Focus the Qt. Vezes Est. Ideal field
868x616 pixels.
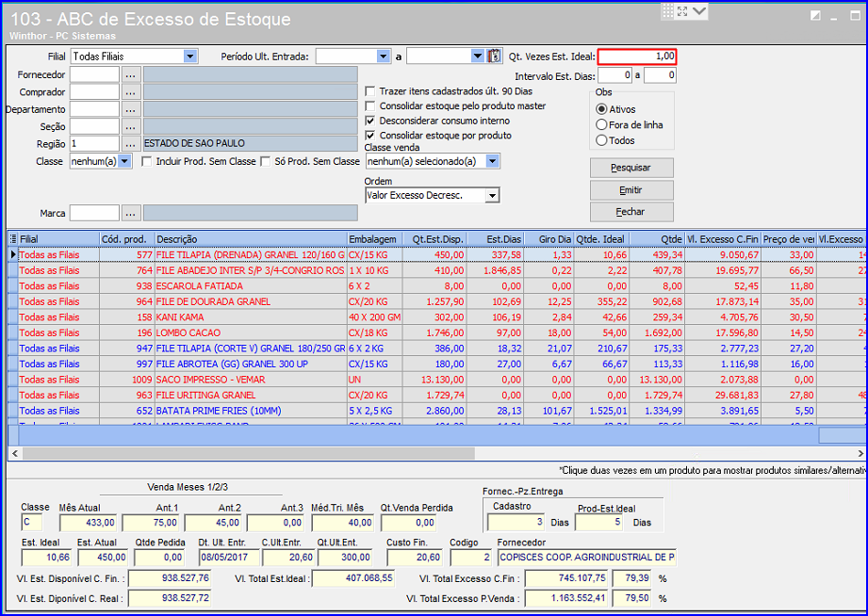pyautogui.click(x=637, y=57)
